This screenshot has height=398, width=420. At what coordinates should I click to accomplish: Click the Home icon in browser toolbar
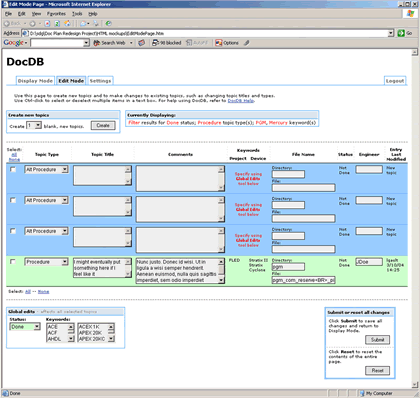67,24
